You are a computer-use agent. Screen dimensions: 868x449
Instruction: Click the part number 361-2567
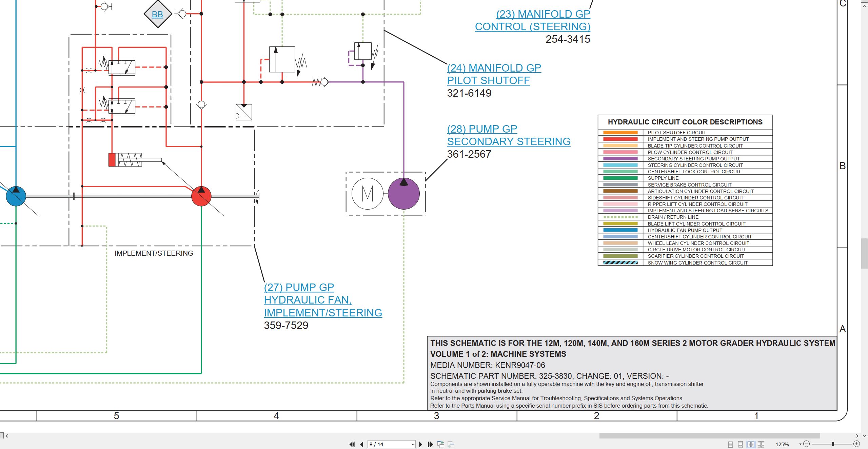[x=469, y=154]
